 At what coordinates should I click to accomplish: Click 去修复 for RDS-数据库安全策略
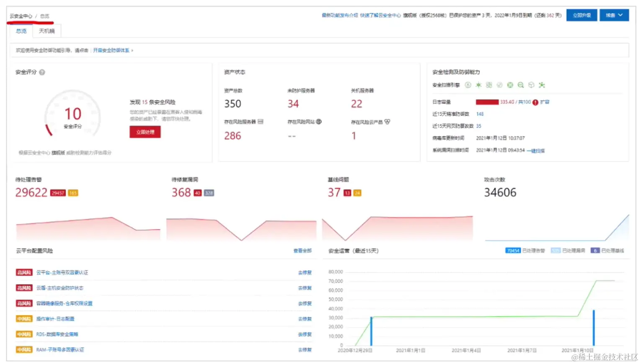[305, 335]
